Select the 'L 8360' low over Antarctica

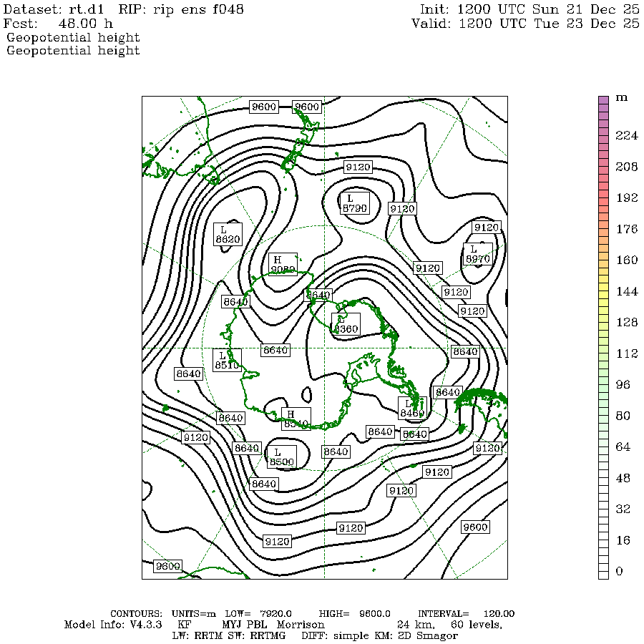click(346, 324)
